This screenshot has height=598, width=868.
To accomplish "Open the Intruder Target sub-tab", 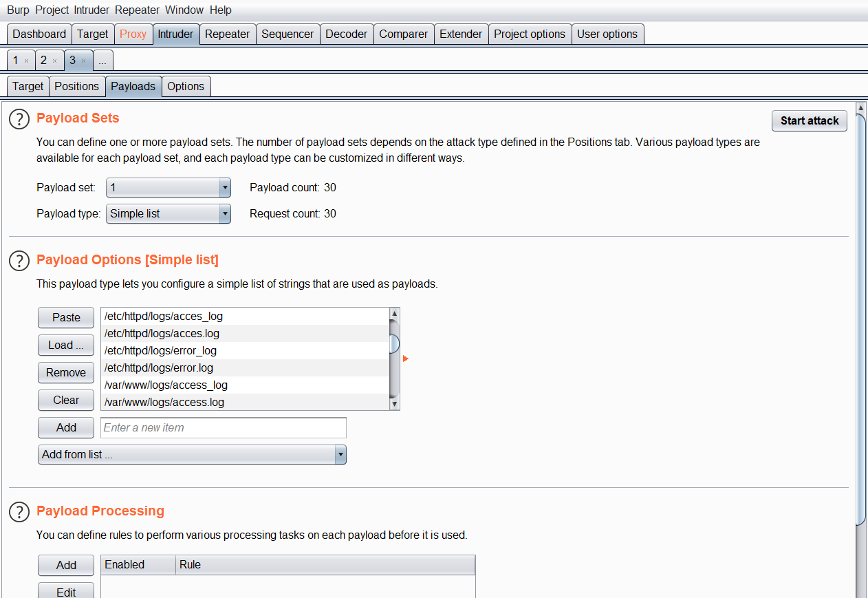I will [28, 86].
